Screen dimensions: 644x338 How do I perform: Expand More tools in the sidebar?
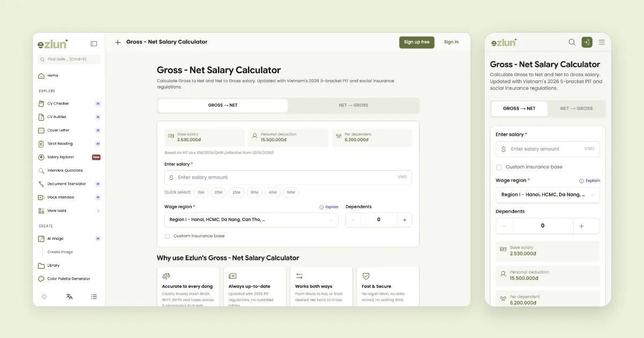click(x=69, y=211)
